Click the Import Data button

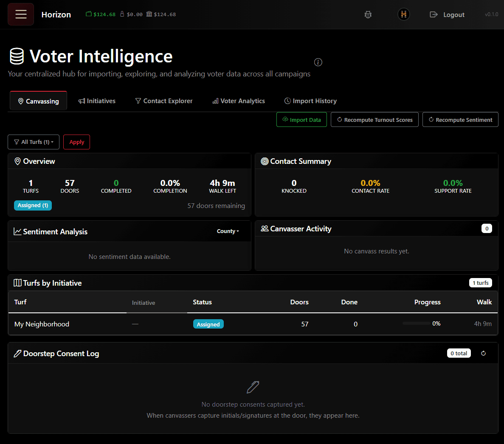[301, 120]
